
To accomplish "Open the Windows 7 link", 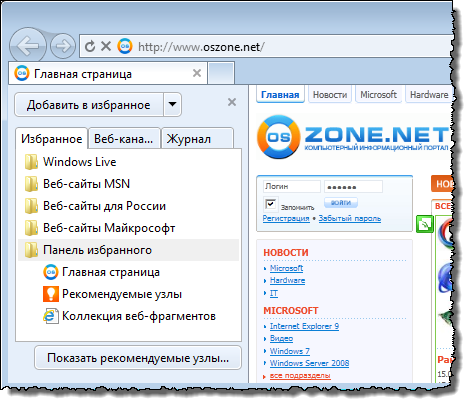I will [x=290, y=351].
